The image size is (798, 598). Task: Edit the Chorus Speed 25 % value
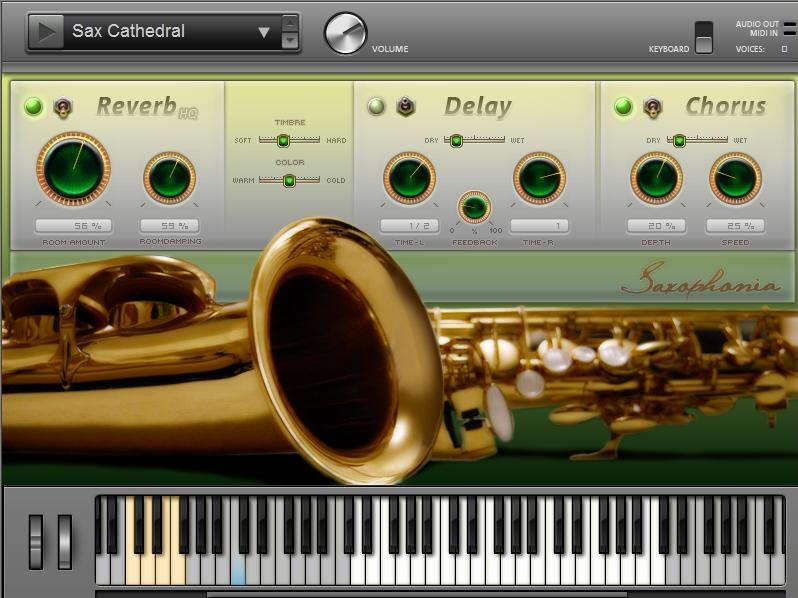tap(735, 225)
